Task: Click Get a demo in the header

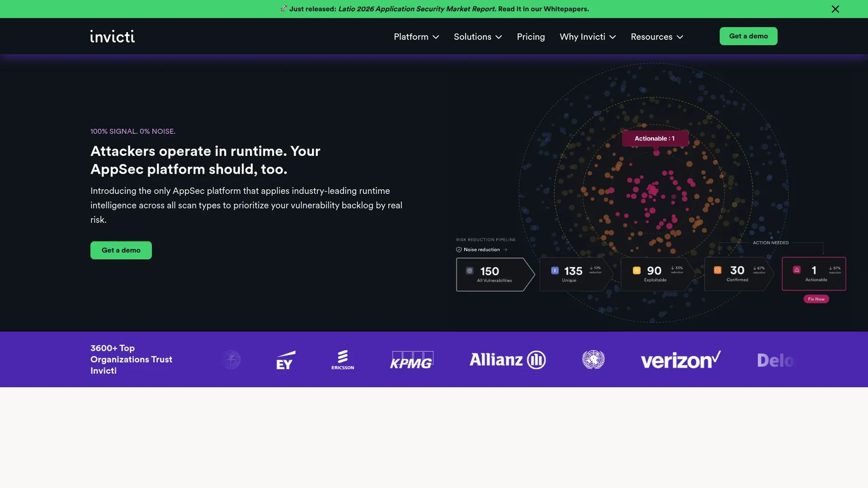Action: pos(748,36)
